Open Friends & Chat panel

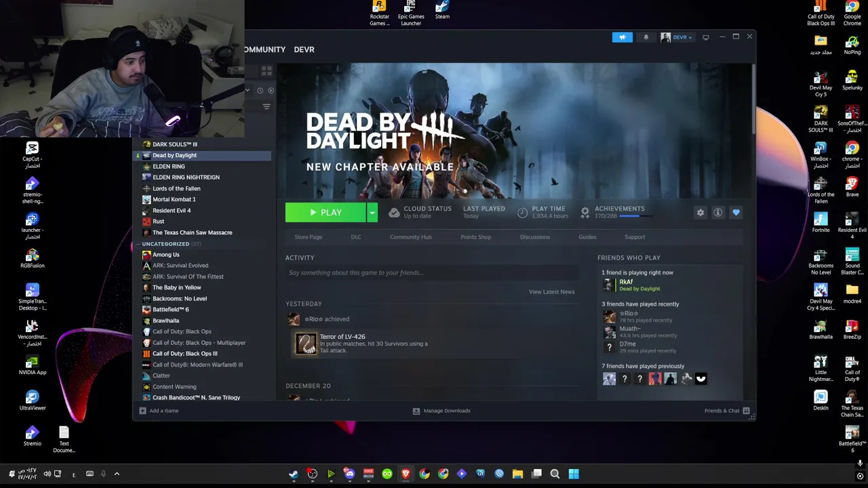tap(727, 411)
